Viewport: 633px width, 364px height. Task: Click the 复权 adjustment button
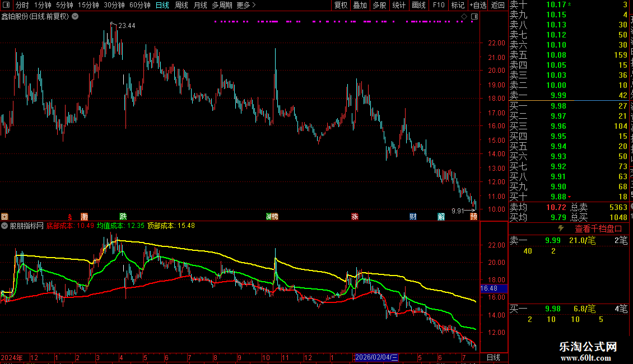pyautogui.click(x=341, y=5)
